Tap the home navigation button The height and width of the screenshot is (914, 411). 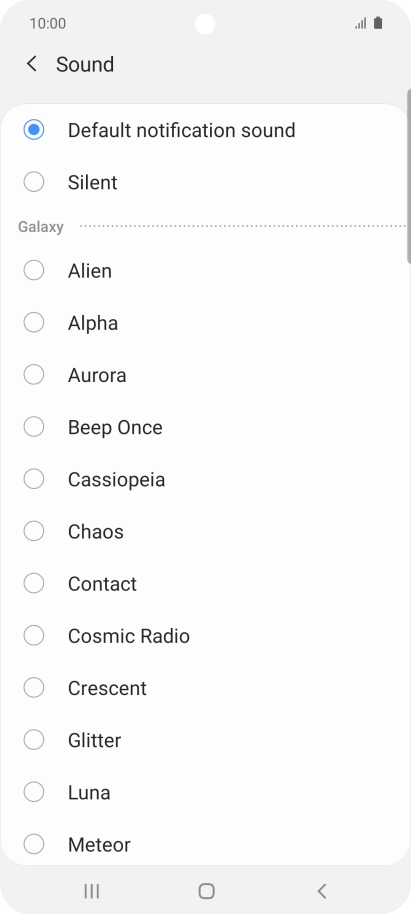pos(206,891)
